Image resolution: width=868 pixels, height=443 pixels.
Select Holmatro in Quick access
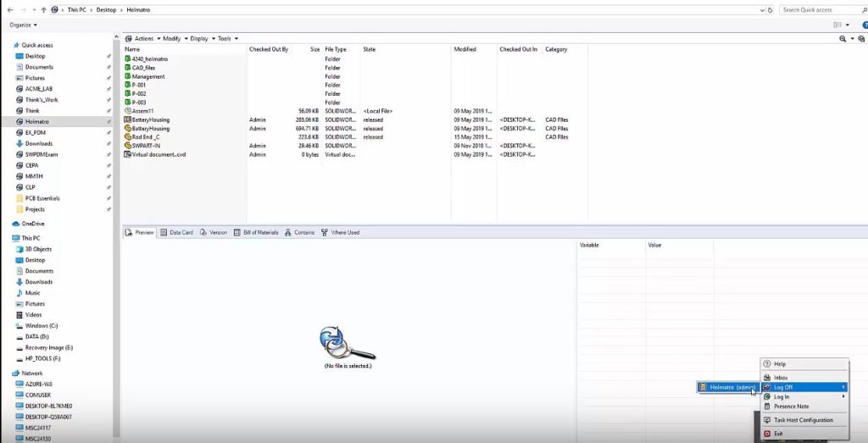click(x=37, y=122)
